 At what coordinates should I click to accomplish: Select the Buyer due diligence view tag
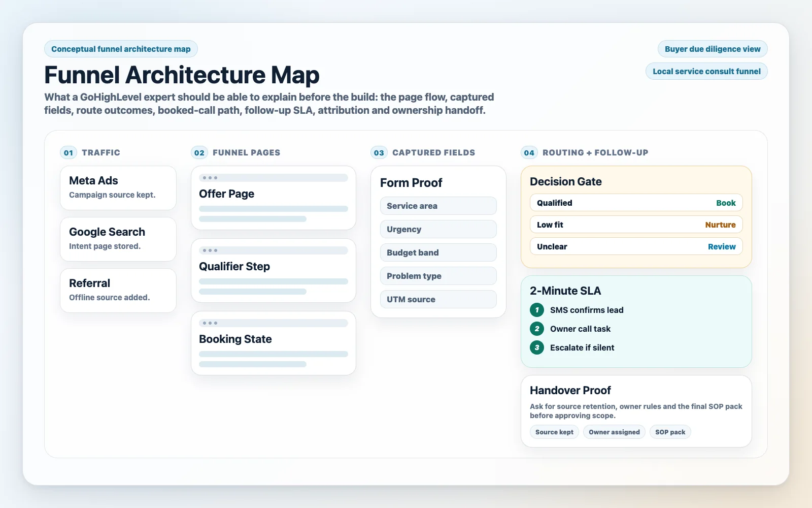tap(713, 49)
